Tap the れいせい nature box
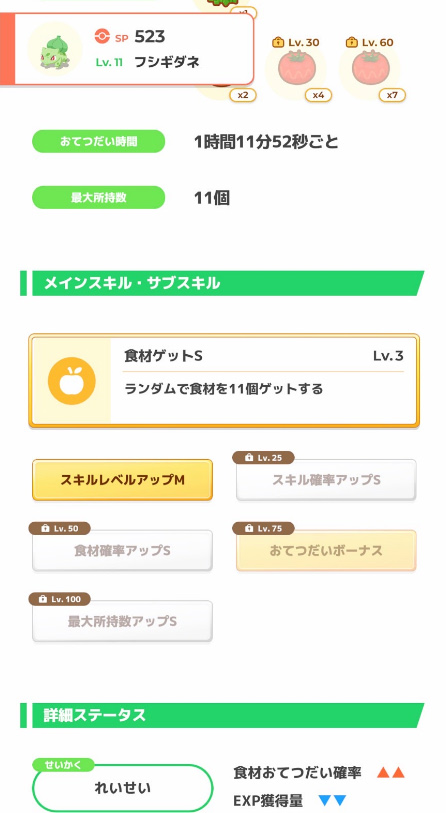This screenshot has height=813, width=446. coord(123,788)
